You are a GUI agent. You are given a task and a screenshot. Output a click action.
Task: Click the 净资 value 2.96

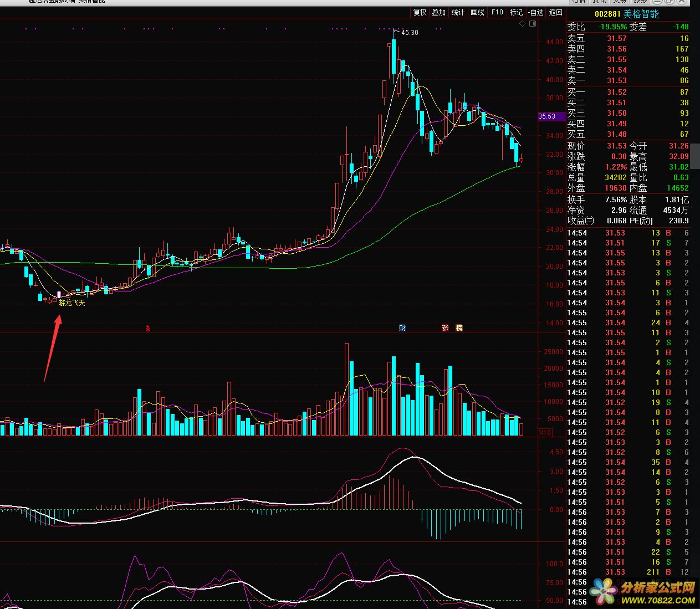coord(619,210)
